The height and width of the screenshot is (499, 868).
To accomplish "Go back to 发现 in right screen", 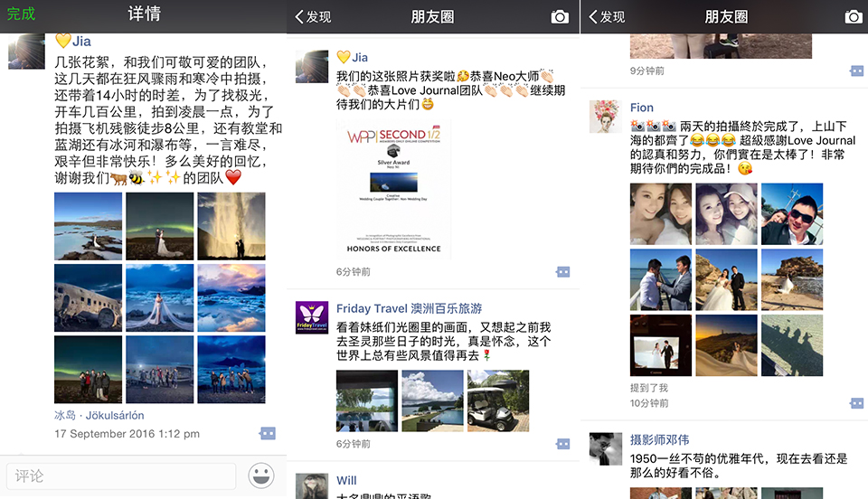I will point(607,16).
